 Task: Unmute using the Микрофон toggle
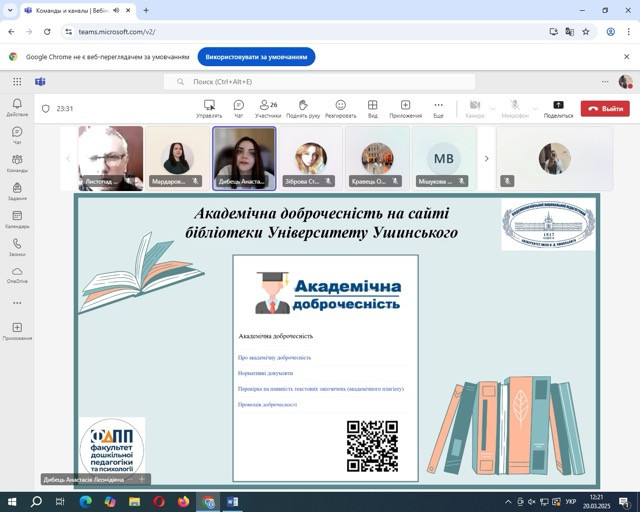(x=514, y=108)
